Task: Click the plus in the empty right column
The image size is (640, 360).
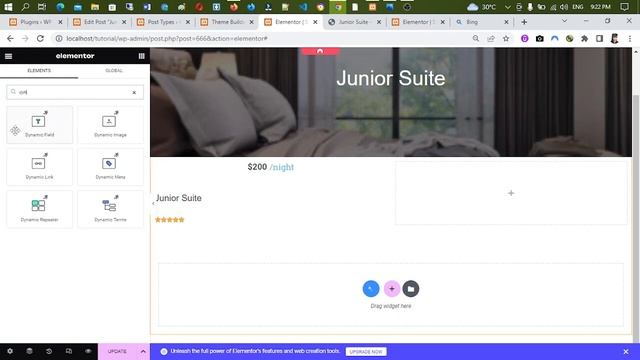Action: (511, 193)
